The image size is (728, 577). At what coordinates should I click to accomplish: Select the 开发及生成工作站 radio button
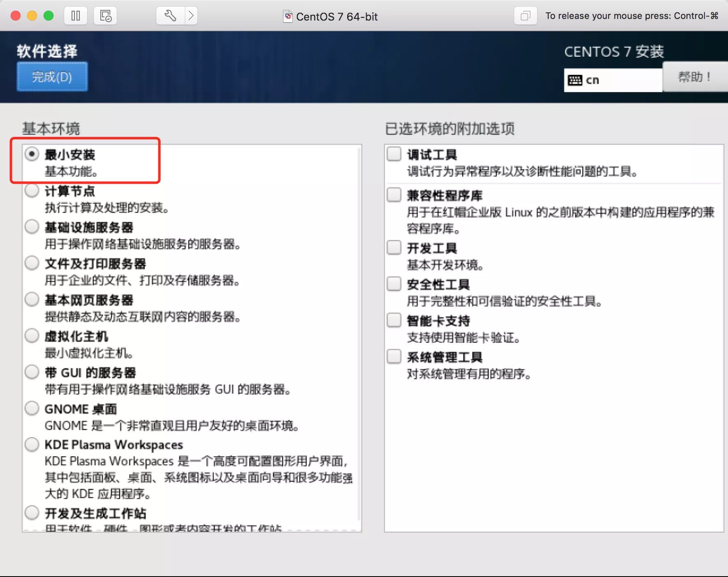click(32, 512)
